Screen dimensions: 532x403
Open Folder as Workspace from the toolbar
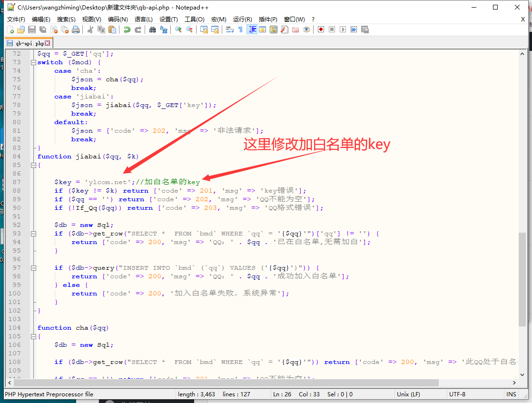(x=296, y=30)
